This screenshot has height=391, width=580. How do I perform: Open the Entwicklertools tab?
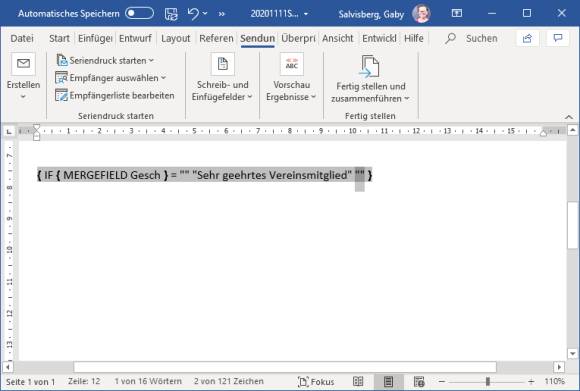[x=379, y=38]
